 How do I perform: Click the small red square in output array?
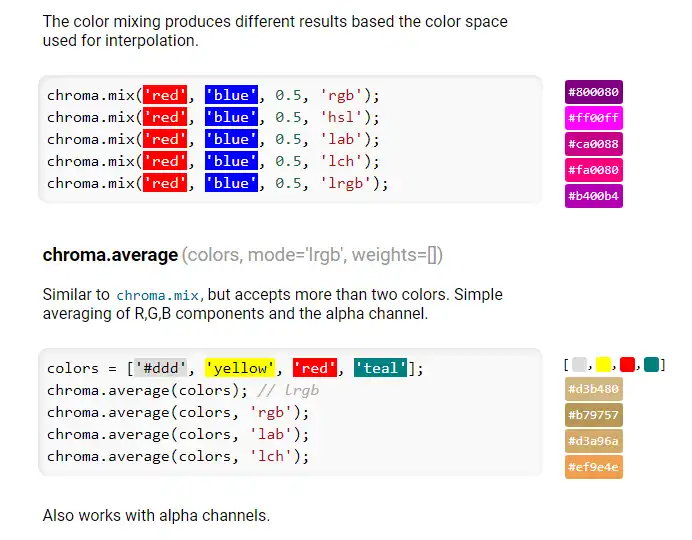[628, 364]
